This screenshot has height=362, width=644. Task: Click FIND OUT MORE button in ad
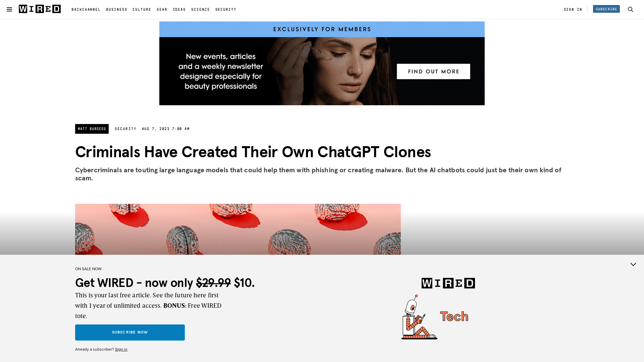coord(433,71)
